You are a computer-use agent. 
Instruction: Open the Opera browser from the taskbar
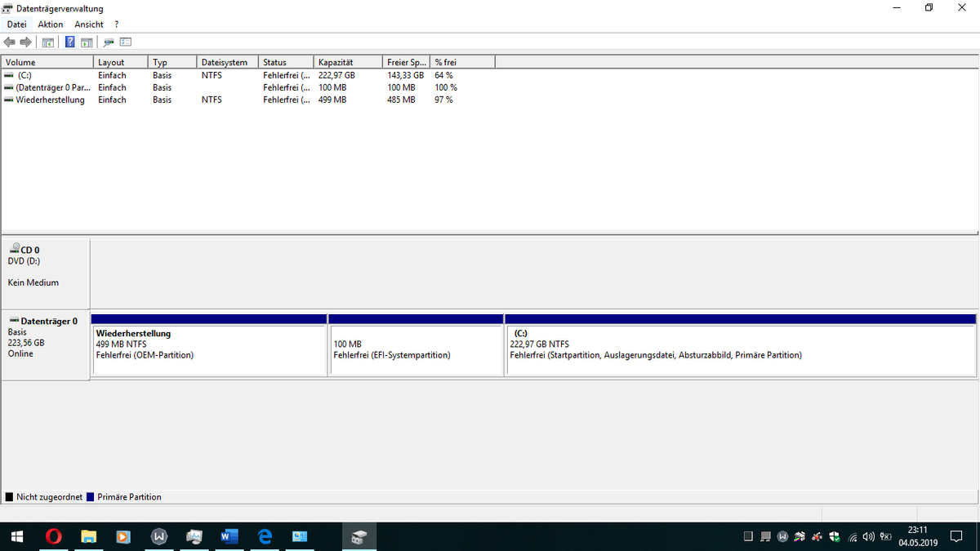tap(54, 536)
